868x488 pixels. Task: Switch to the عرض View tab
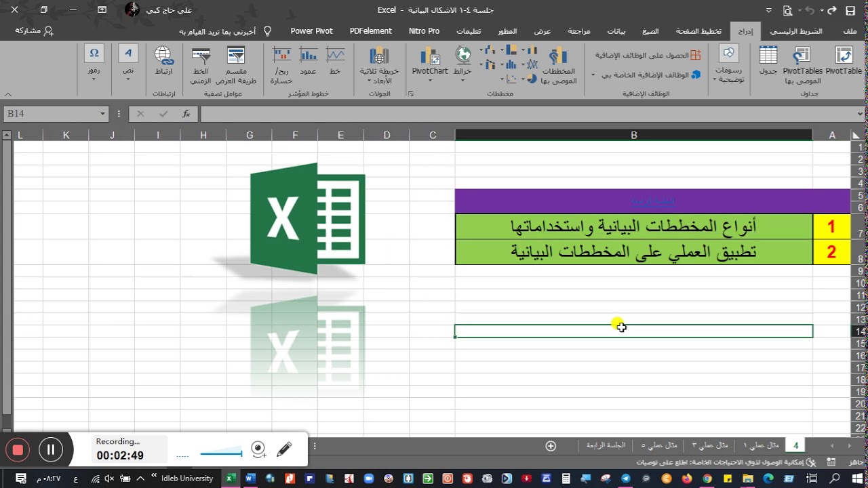[542, 31]
